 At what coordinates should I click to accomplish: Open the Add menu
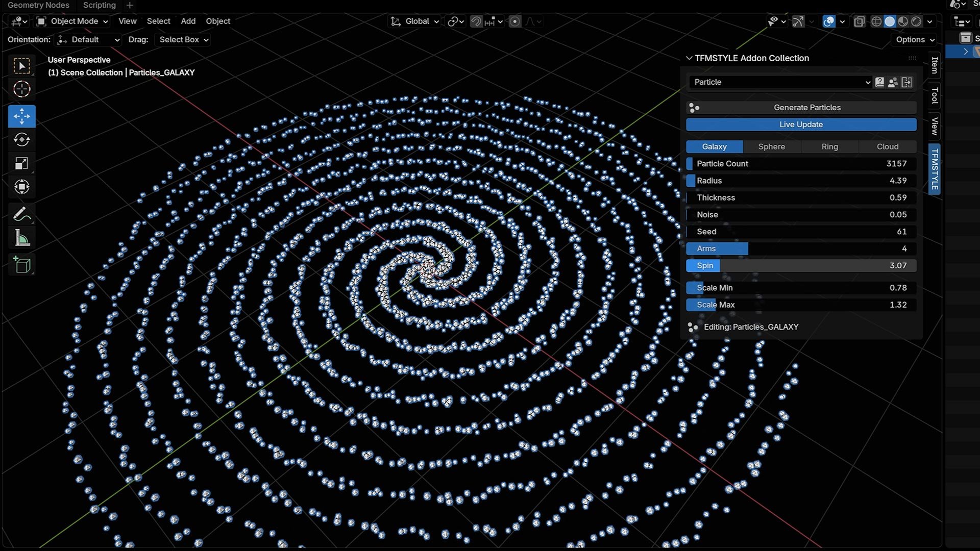tap(188, 21)
